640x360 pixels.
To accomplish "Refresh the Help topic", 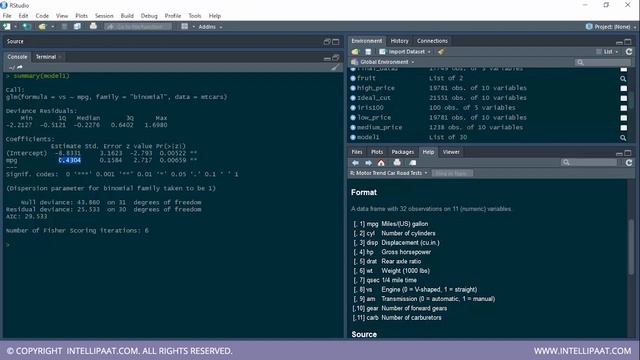I will [x=629, y=162].
